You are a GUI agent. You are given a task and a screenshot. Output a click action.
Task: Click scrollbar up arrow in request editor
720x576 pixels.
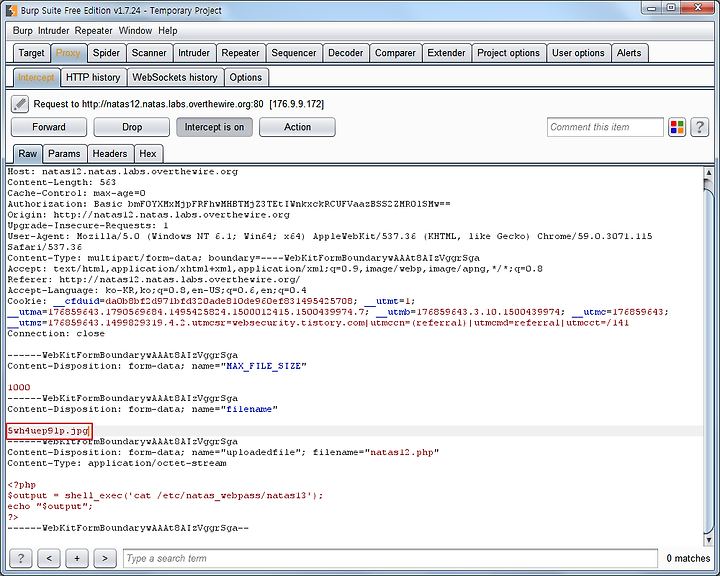coord(709,173)
